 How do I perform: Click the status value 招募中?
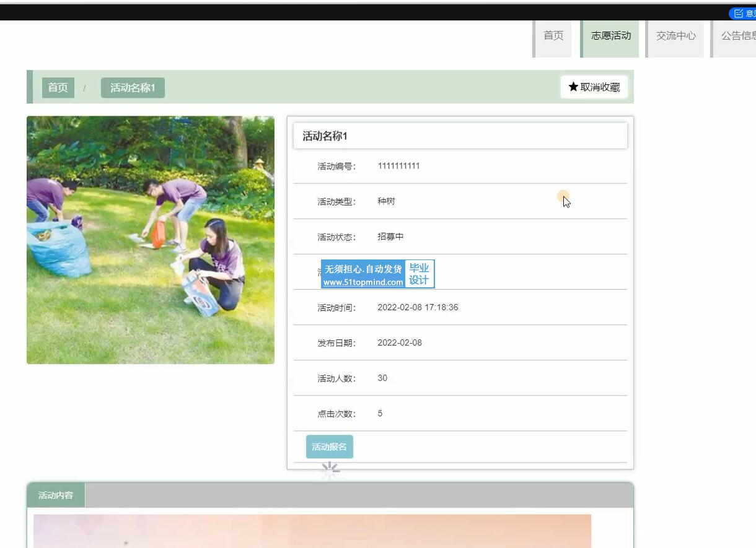point(390,237)
